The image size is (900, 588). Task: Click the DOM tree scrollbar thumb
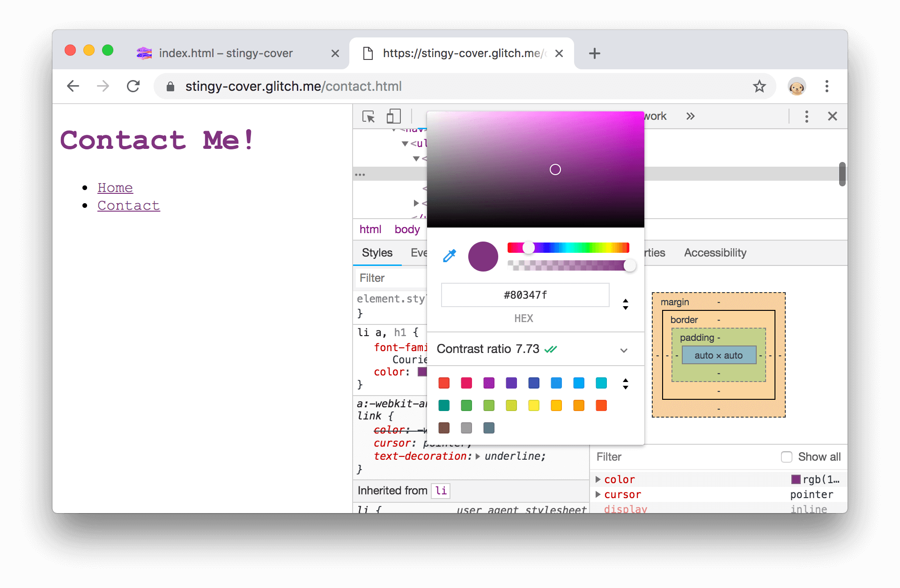[x=842, y=174]
